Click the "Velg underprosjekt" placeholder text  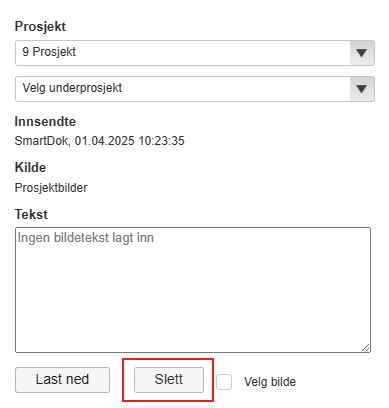click(72, 88)
